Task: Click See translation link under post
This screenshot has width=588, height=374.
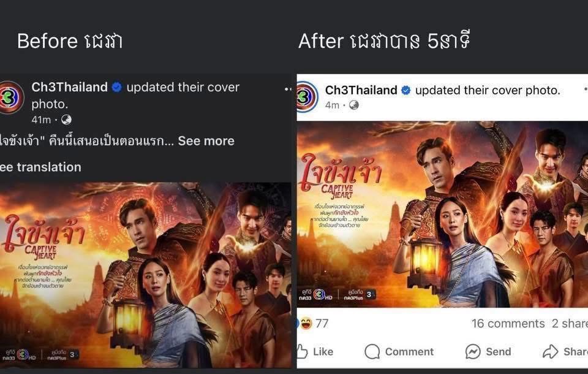Action: (40, 167)
